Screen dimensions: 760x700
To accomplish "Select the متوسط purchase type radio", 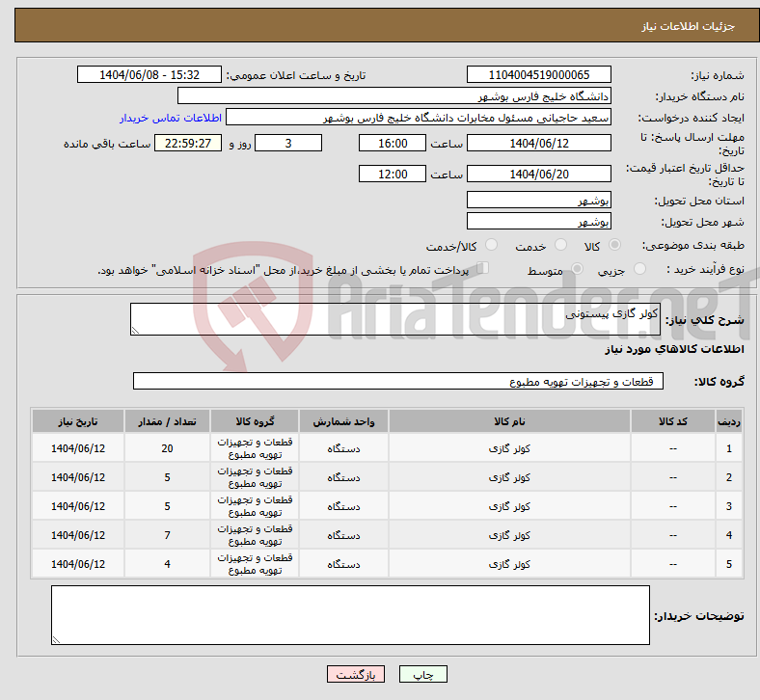I will [x=577, y=269].
